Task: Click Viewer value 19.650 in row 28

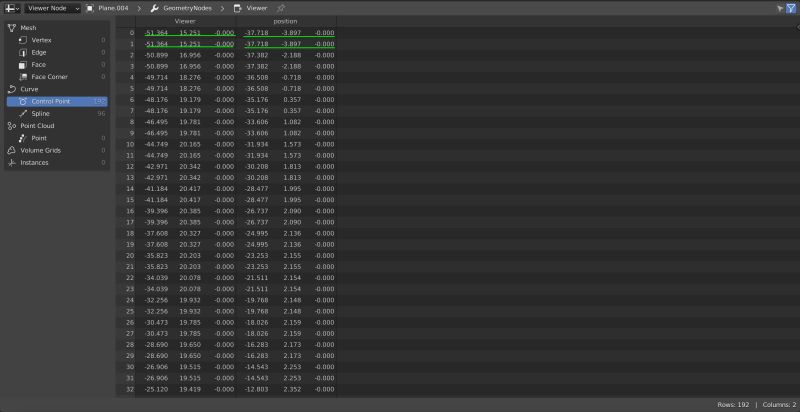Action: [190, 345]
